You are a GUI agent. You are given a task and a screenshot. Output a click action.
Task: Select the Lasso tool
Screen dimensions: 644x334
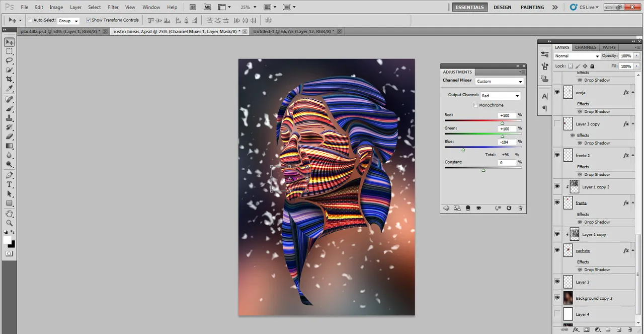(9, 60)
